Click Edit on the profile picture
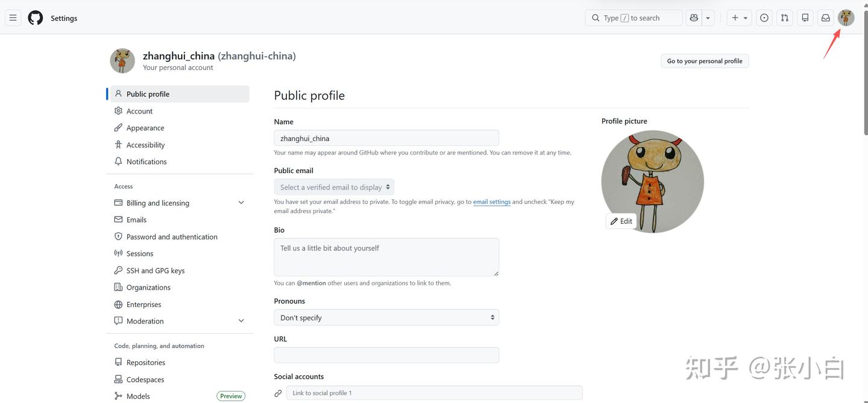The width and height of the screenshot is (868, 403). click(621, 221)
